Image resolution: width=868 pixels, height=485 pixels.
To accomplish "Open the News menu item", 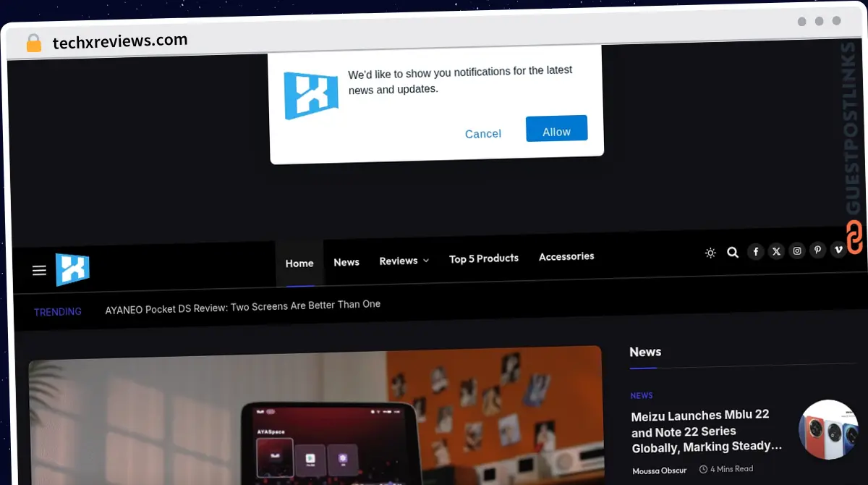I will (346, 262).
